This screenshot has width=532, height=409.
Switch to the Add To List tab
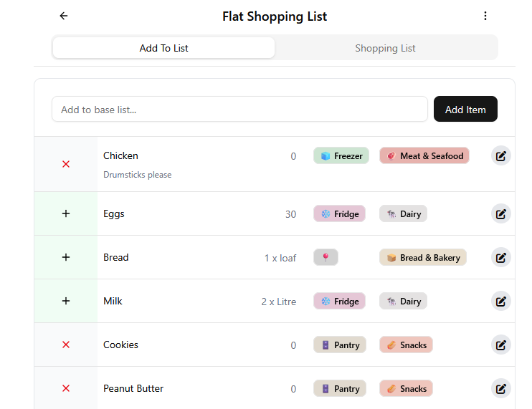pos(164,48)
